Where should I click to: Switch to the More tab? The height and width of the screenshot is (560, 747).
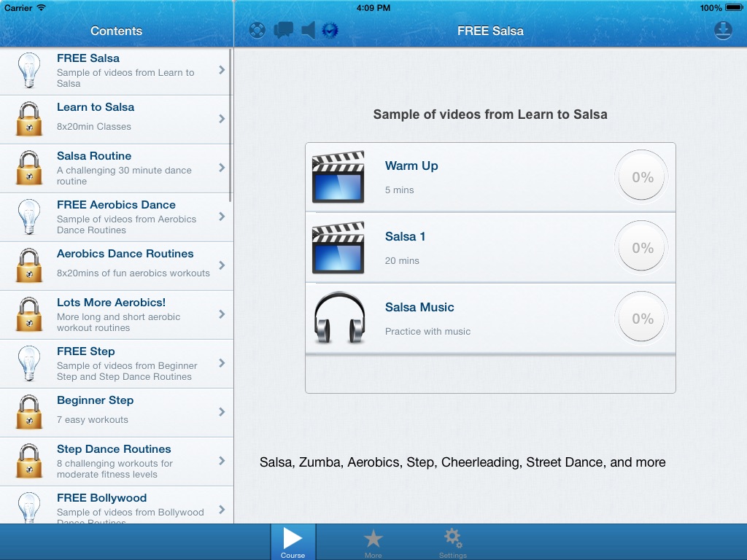click(x=373, y=543)
